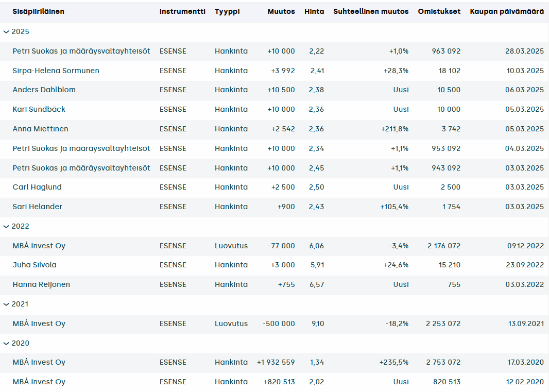This screenshot has width=549, height=392.
Task: Click the Luovutus type in 2021 row
Action: (x=231, y=323)
